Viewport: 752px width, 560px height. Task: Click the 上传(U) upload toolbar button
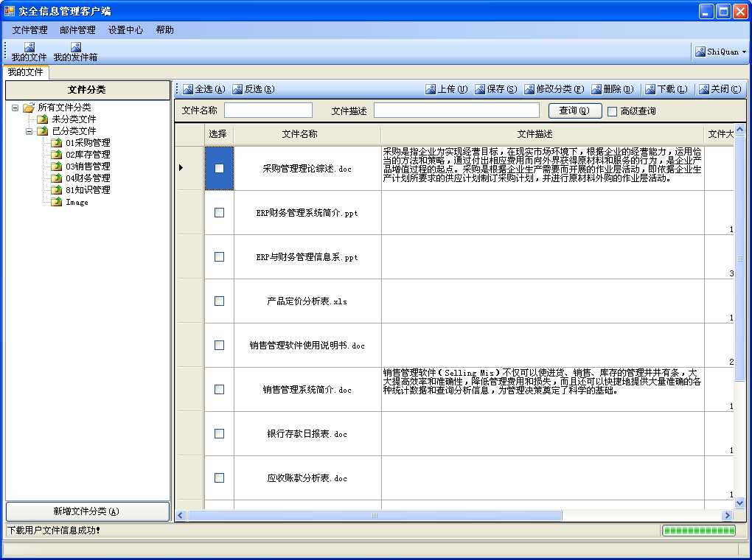coord(447,89)
